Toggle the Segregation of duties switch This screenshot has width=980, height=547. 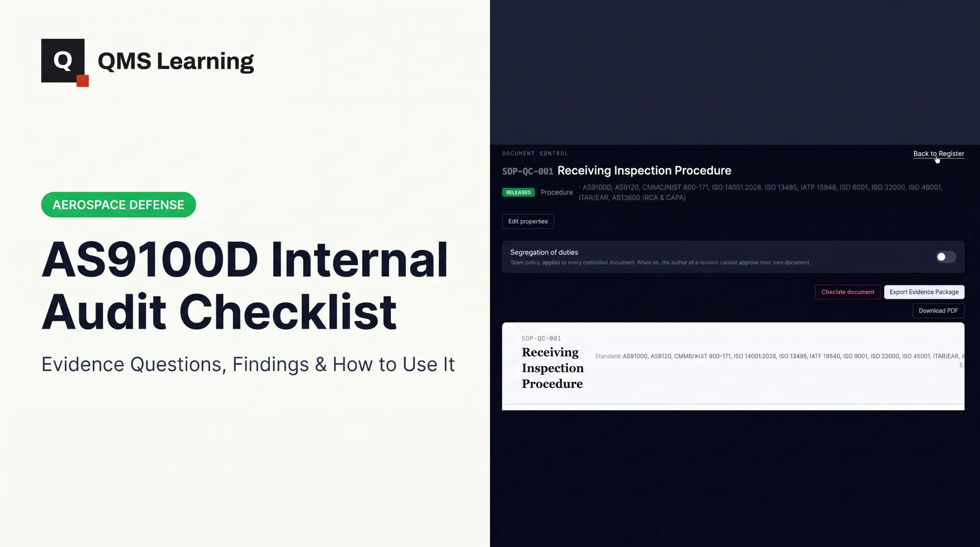(946, 257)
